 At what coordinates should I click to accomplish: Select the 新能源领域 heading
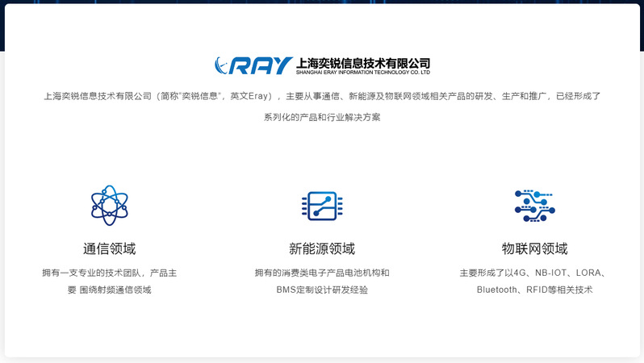tap(322, 248)
